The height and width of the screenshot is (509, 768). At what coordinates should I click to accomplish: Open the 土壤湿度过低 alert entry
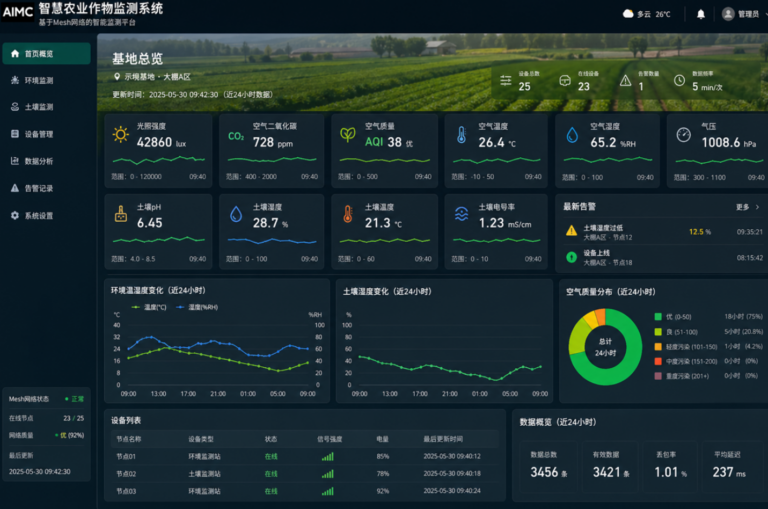(x=663, y=232)
